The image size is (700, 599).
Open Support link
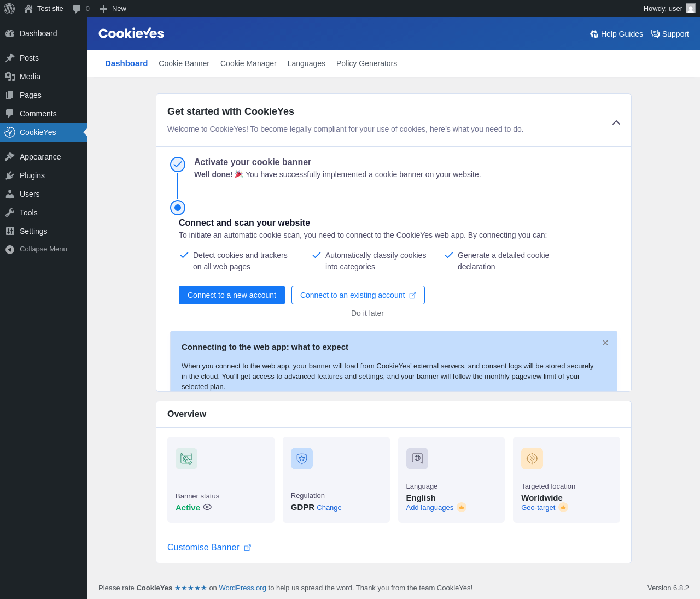click(x=670, y=34)
